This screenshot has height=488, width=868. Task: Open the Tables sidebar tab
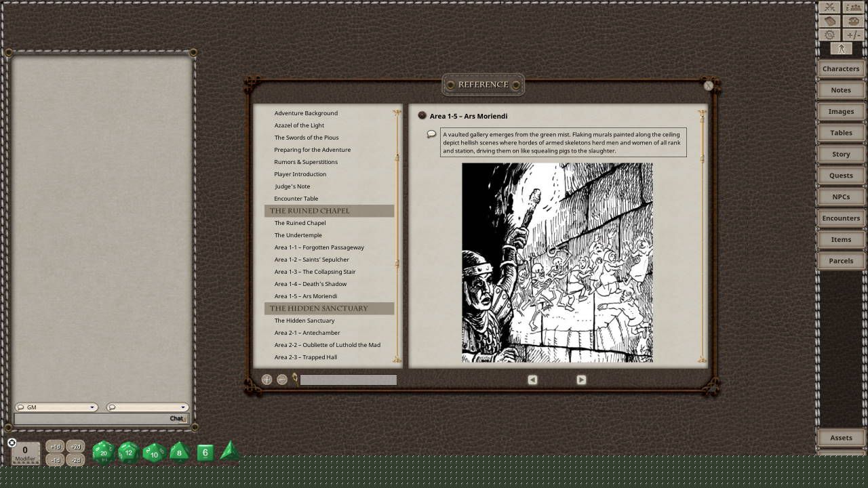tap(841, 133)
